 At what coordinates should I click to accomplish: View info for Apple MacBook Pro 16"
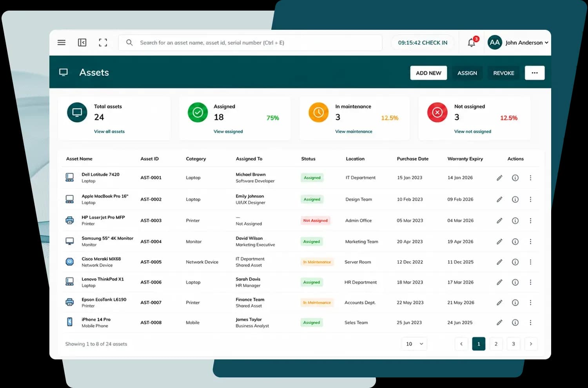tap(515, 199)
